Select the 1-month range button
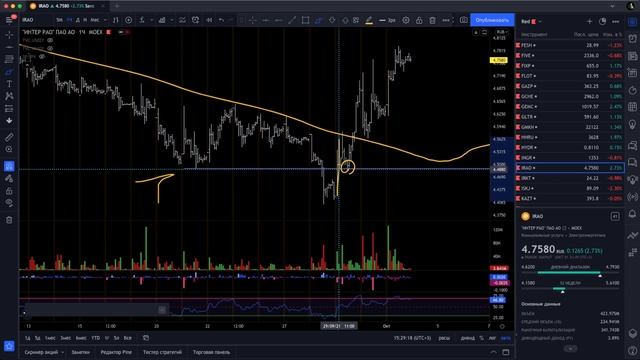The height and width of the screenshot is (360, 640). tap(50, 338)
